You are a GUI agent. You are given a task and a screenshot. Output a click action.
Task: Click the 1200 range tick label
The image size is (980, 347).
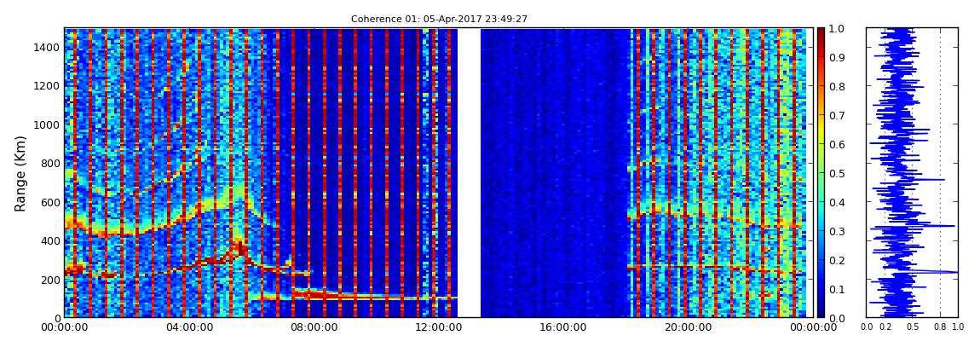click(46, 85)
